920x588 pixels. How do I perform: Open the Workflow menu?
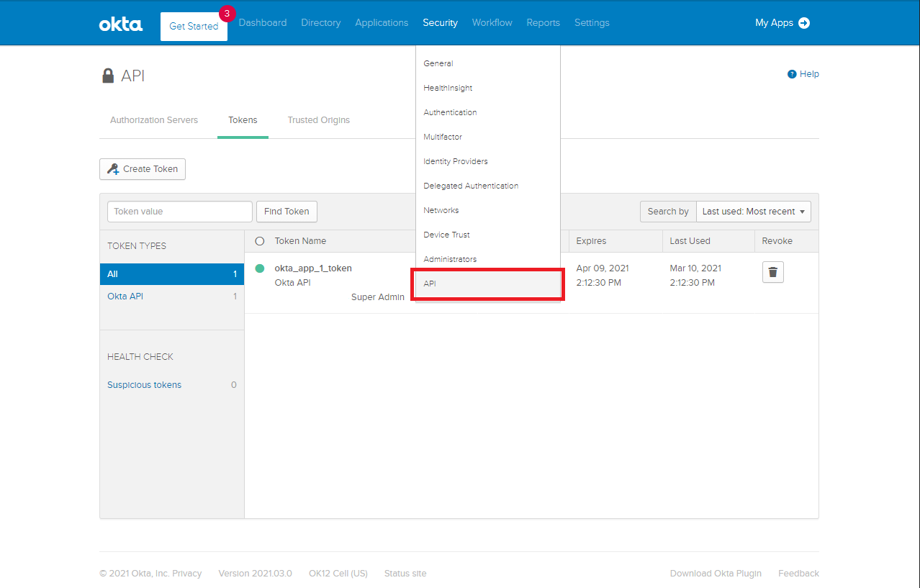point(492,23)
